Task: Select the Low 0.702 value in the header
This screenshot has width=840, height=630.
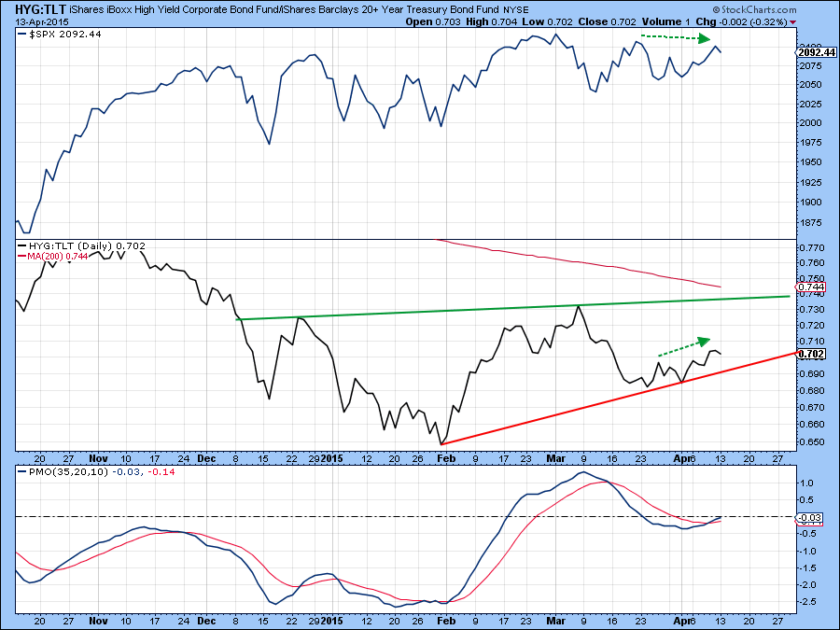Action: pyautogui.click(x=548, y=22)
